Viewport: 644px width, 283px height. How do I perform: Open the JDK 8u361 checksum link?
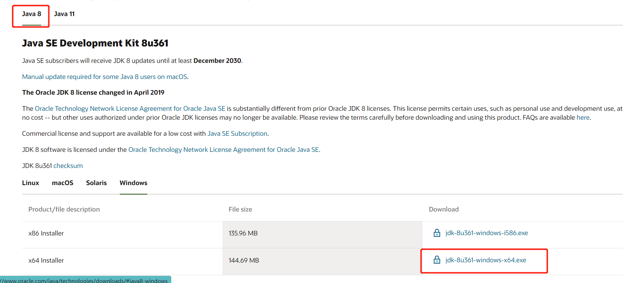pyautogui.click(x=68, y=166)
